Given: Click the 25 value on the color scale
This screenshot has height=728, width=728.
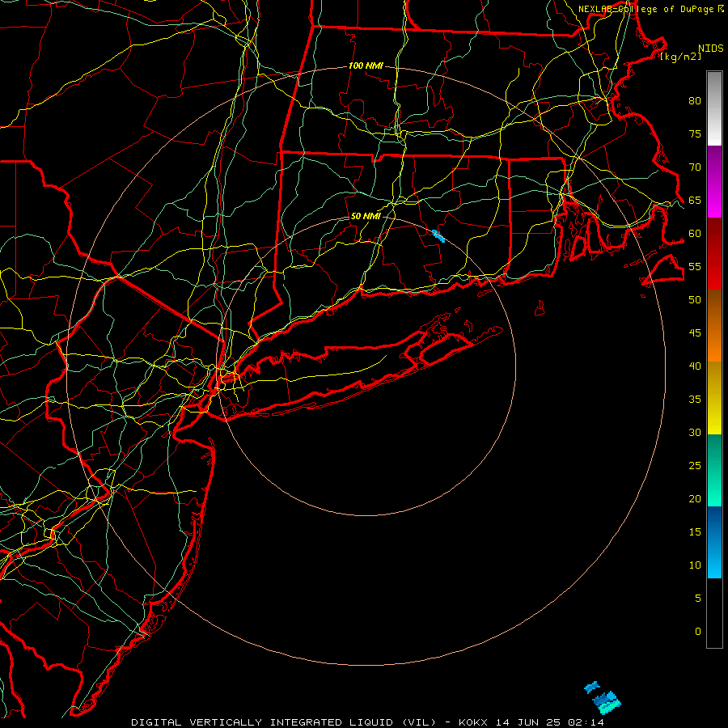Looking at the screenshot, I should tap(695, 466).
